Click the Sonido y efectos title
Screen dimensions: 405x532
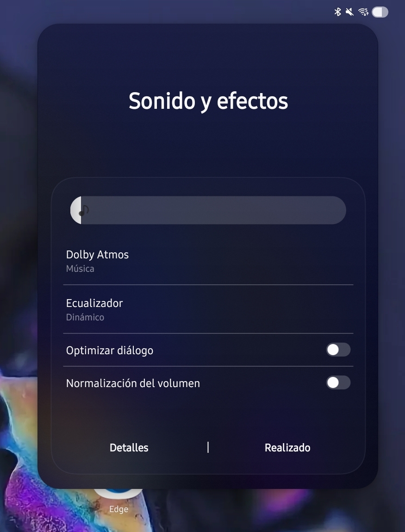(208, 101)
